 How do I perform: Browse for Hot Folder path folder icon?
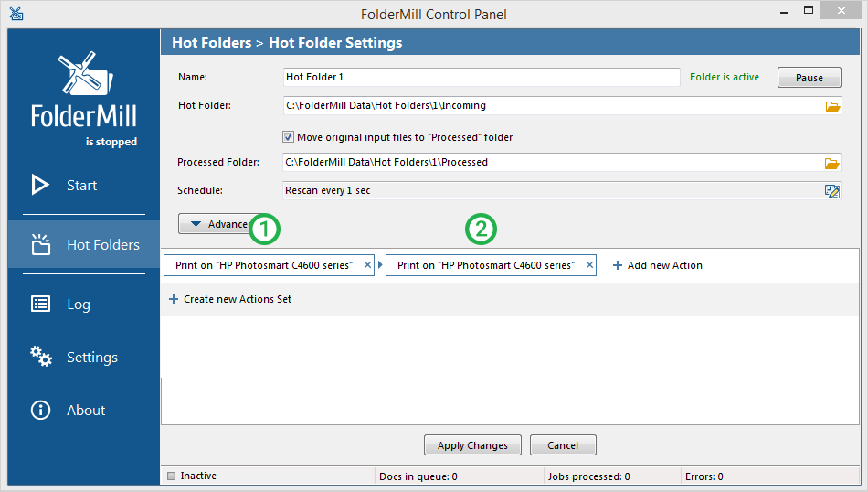pyautogui.click(x=832, y=106)
